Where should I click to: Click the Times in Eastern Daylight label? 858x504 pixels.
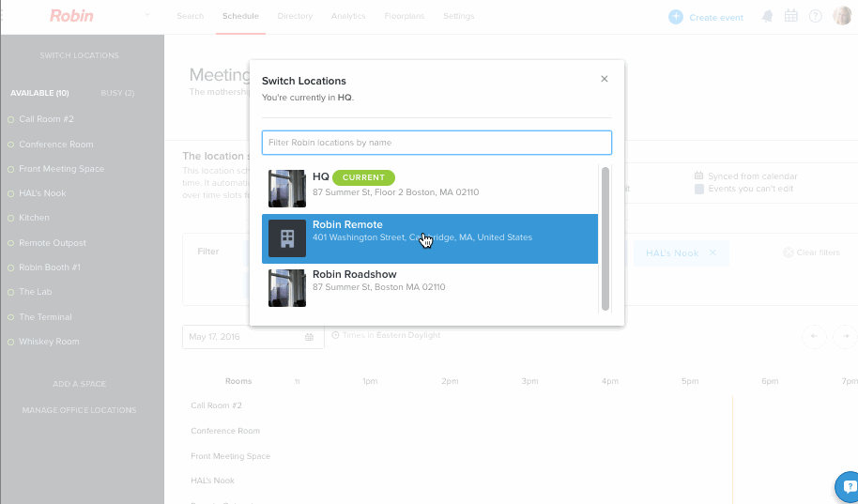click(391, 335)
